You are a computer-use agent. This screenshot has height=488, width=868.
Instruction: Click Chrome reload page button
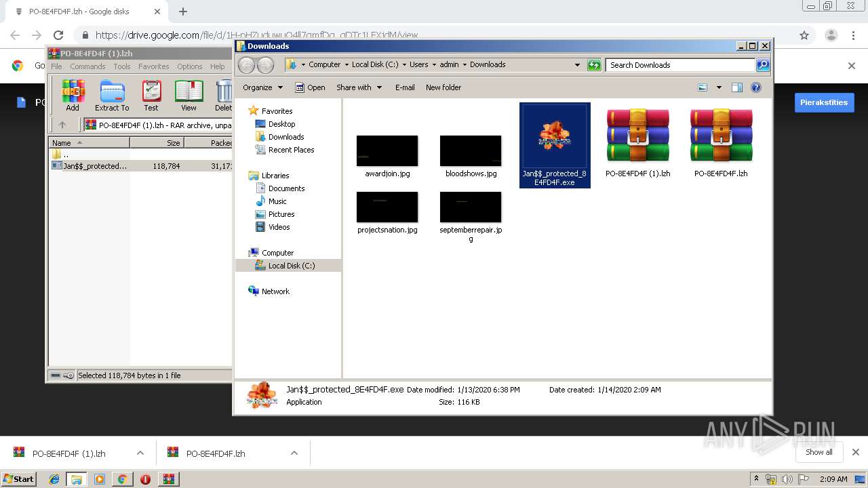coord(58,35)
